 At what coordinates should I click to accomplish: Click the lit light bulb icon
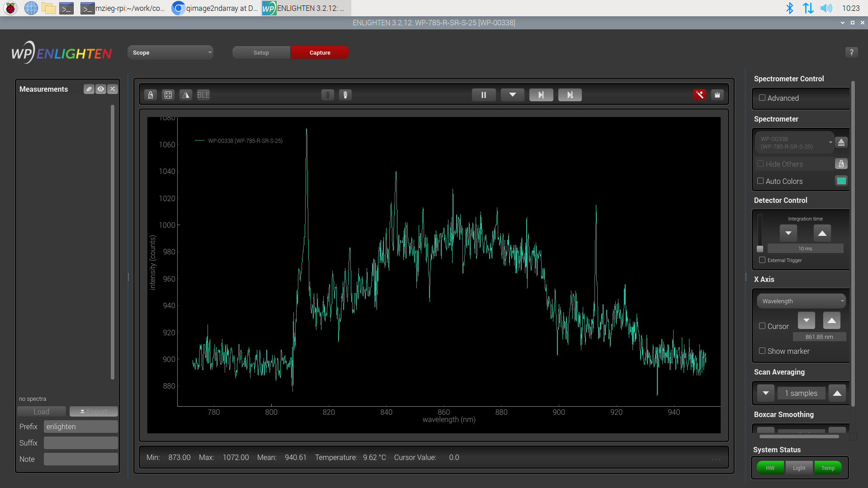(x=345, y=95)
